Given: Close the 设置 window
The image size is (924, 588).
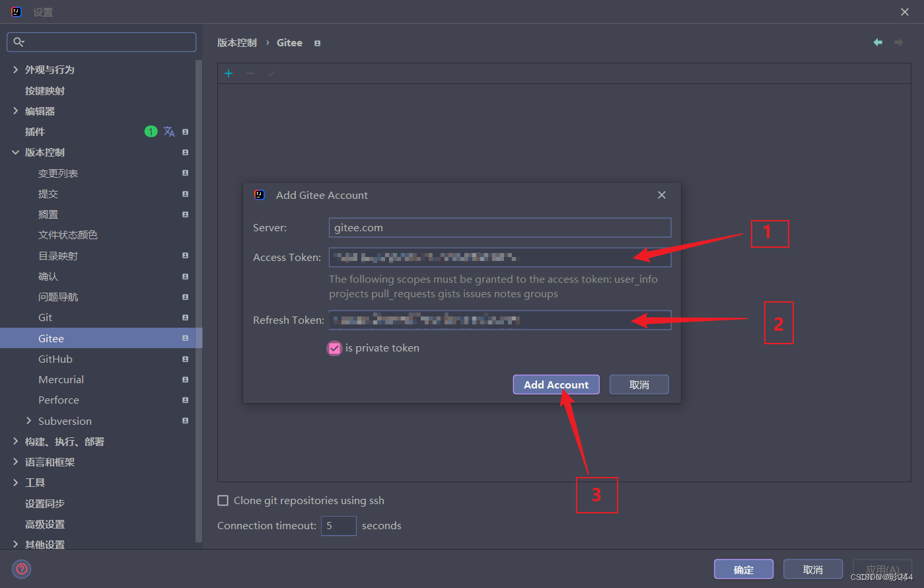Looking at the screenshot, I should (905, 12).
